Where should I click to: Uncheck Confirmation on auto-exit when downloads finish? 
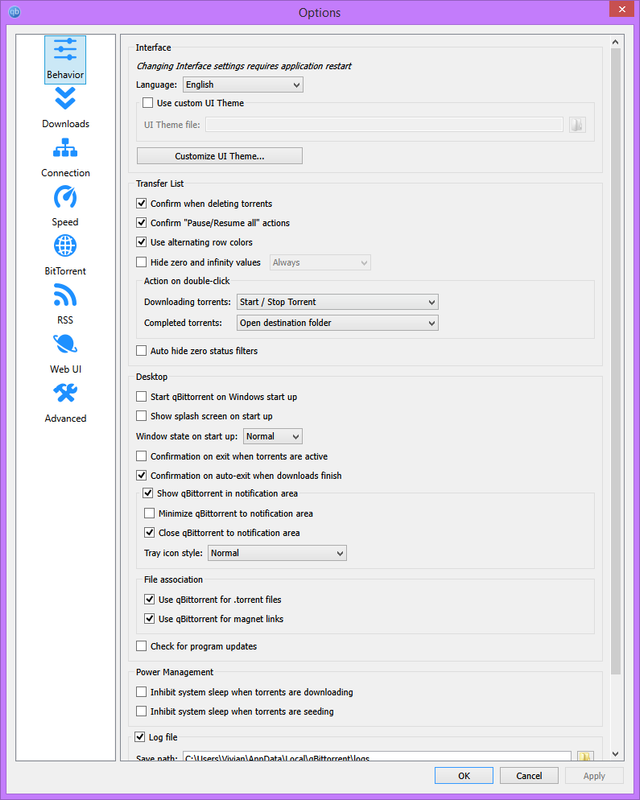click(141, 476)
